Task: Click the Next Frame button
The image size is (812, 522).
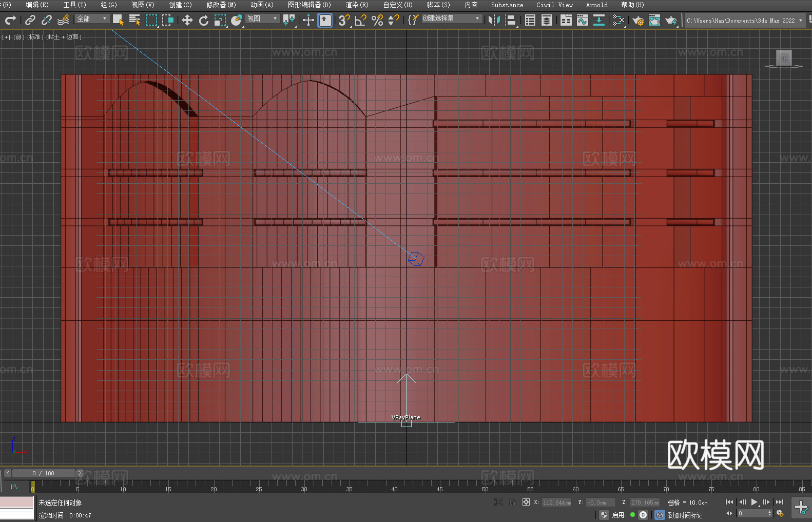Action: 766,502
